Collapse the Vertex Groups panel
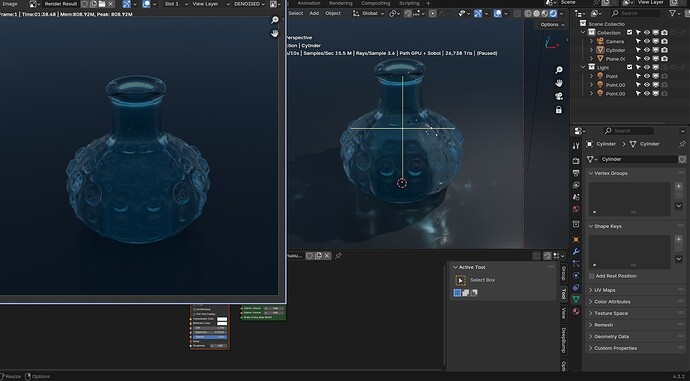Screen dimensions: 690x381 tap(591, 173)
